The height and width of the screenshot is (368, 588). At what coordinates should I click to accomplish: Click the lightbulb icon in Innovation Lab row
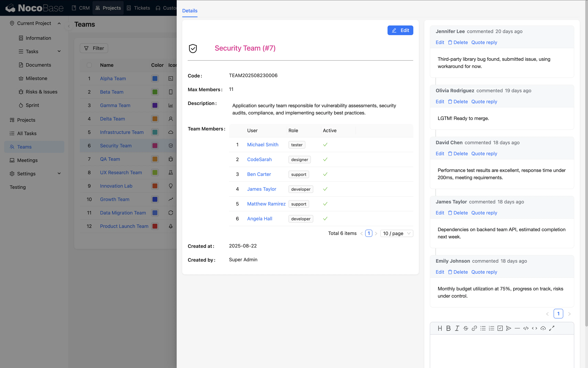[x=171, y=186]
